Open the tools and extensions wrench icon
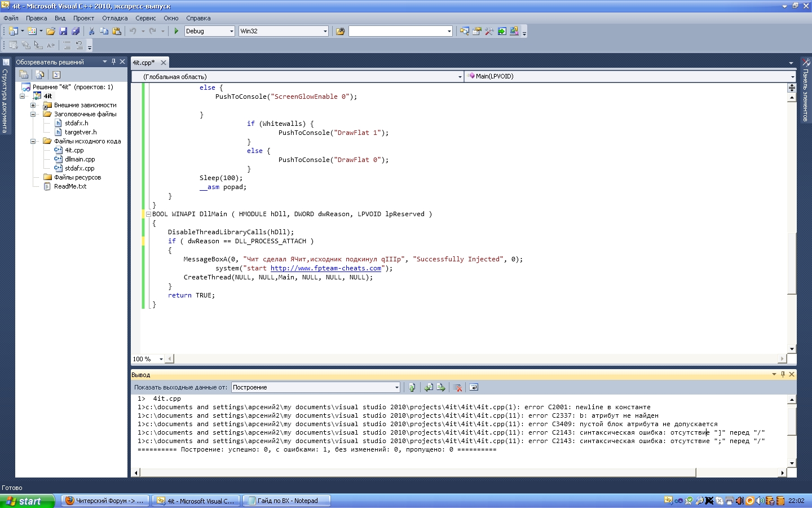Screen dimensions: 812x508 pos(489,31)
